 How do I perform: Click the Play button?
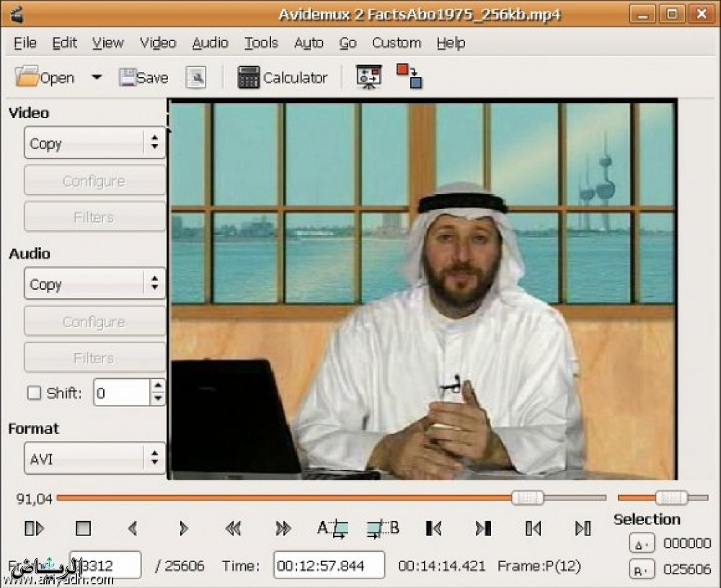(x=34, y=529)
